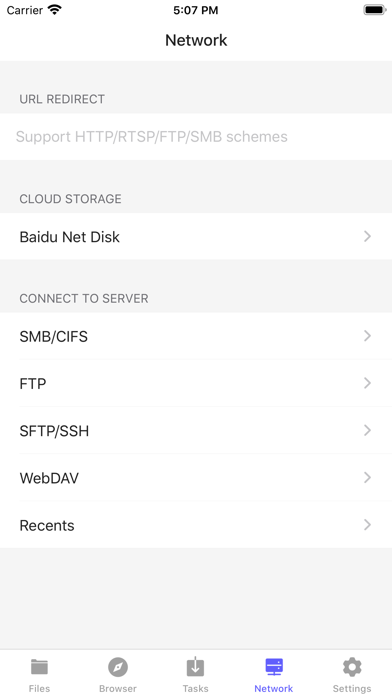392x696 pixels.
Task: Expand the Baidu Net Disk chevron
Action: [367, 236]
